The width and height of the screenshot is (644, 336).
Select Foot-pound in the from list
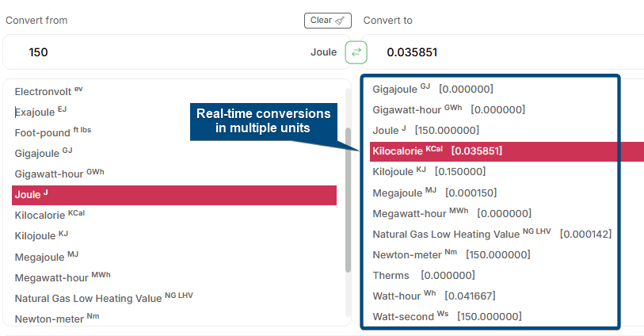pyautogui.click(x=53, y=132)
